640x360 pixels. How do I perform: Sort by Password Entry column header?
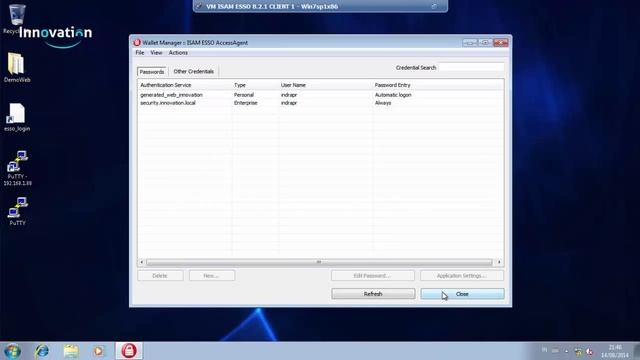(438, 85)
